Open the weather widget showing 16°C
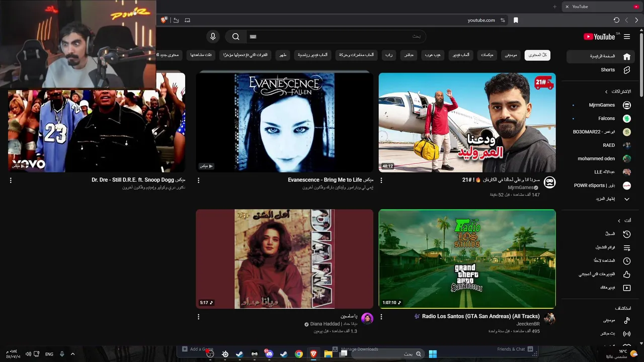 coord(623,354)
